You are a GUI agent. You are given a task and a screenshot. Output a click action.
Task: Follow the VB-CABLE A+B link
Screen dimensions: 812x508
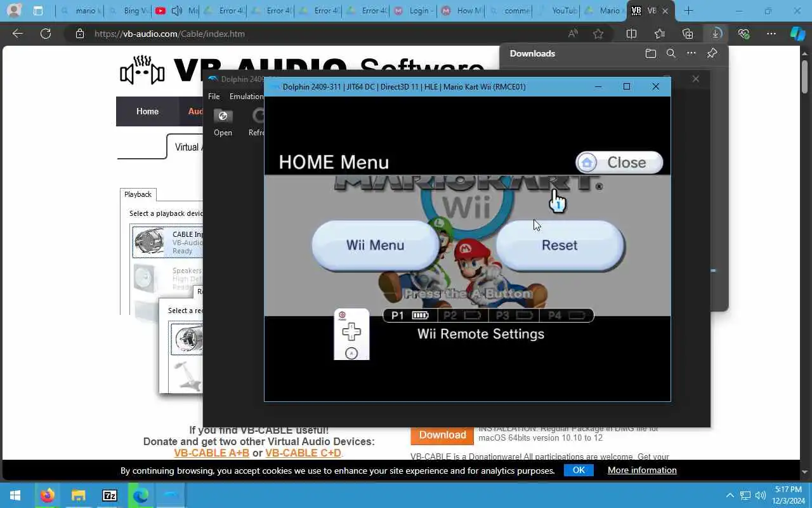click(x=211, y=453)
